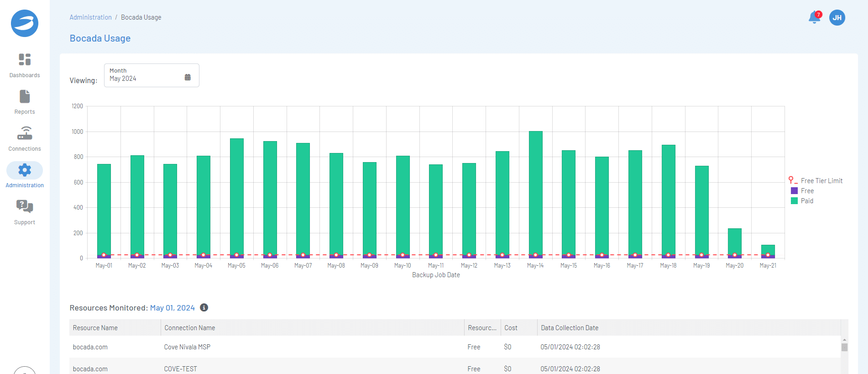Click the purple Free legend swatch
Screen dimensions: 868x374
(794, 191)
